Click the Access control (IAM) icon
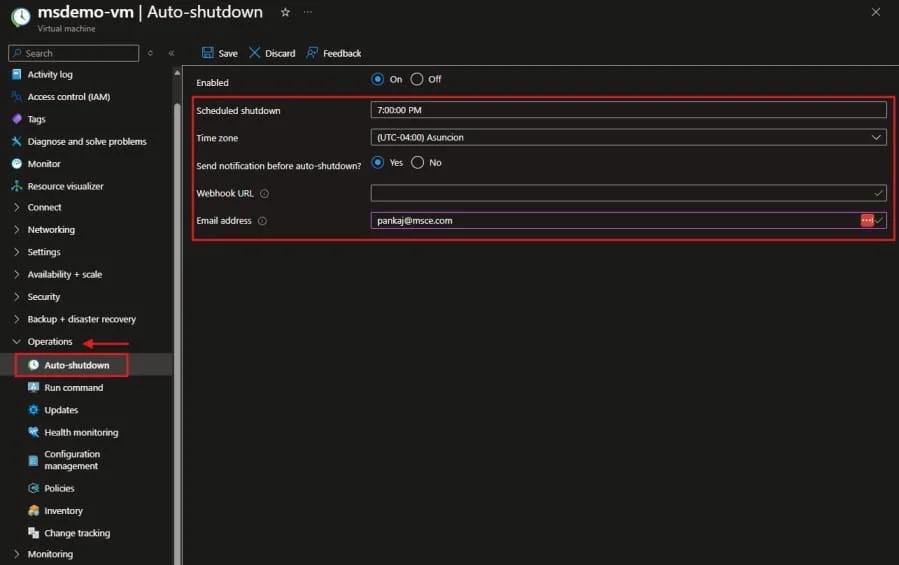 click(x=17, y=96)
